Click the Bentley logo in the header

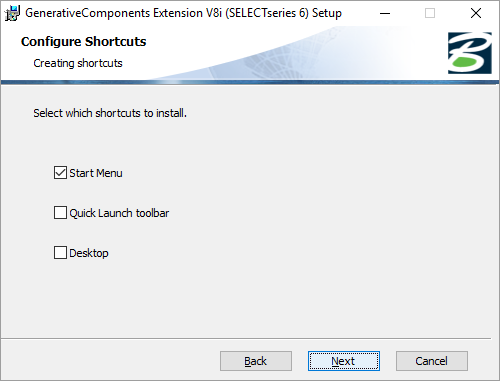point(469,53)
